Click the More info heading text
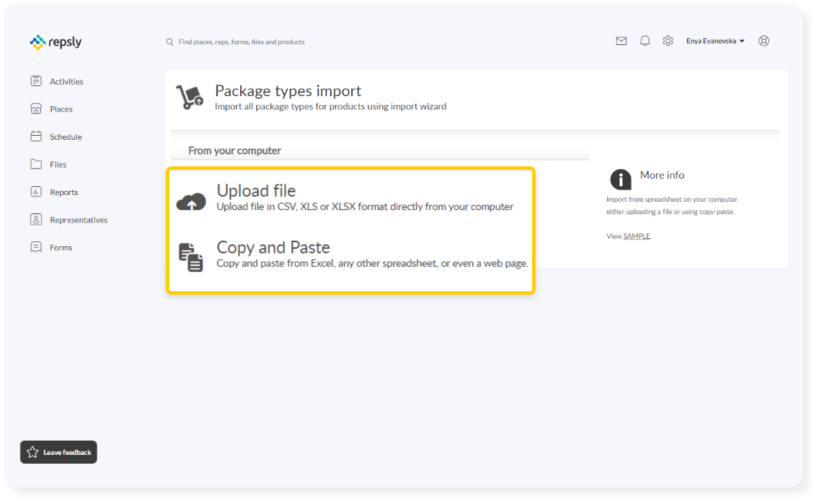 [x=662, y=175]
